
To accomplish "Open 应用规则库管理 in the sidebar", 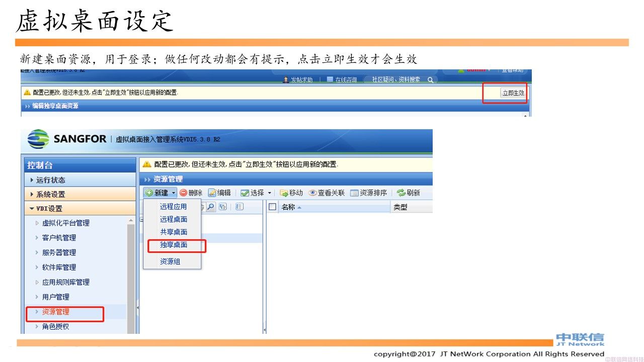I will pos(65,282).
